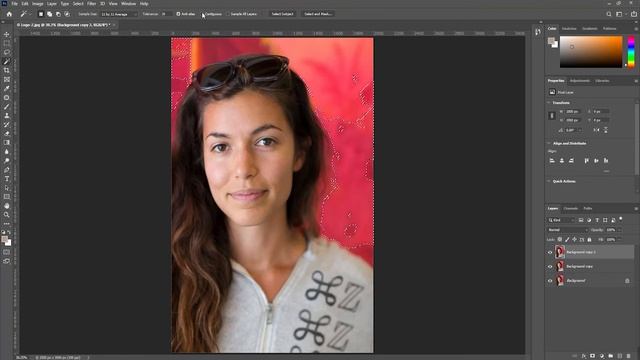The width and height of the screenshot is (640, 360).
Task: Click the Add layer mask icon
Action: (x=593, y=356)
